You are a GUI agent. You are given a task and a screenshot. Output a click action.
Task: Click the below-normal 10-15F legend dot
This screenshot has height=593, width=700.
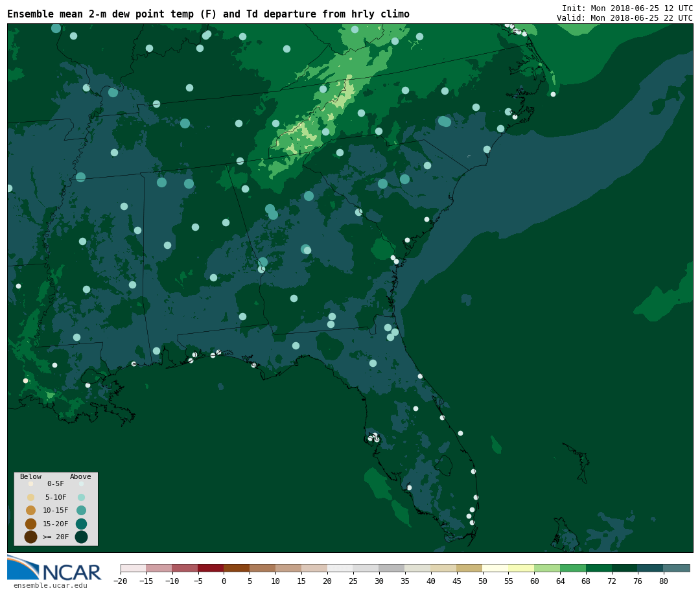(x=31, y=511)
